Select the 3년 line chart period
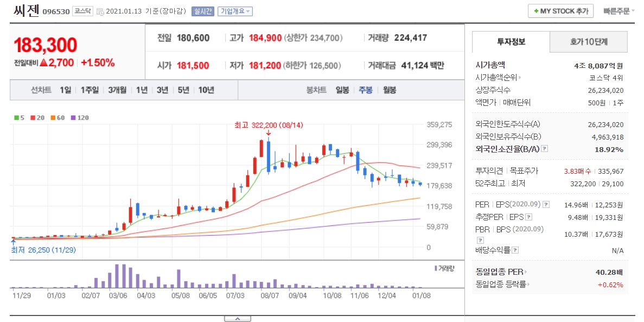Viewport: 644px width, 322px height. [162, 90]
